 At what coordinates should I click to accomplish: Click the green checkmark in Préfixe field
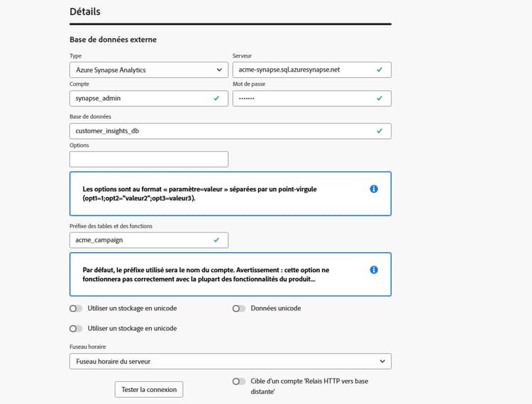click(x=216, y=240)
